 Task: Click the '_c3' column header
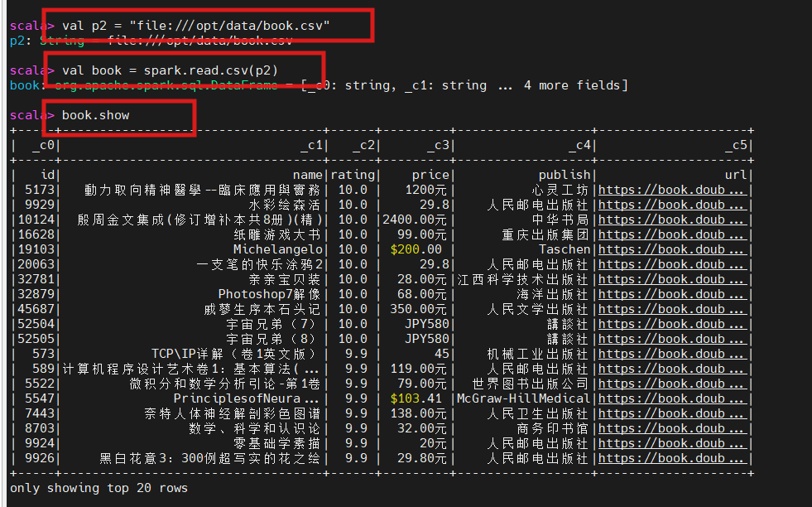click(x=438, y=145)
